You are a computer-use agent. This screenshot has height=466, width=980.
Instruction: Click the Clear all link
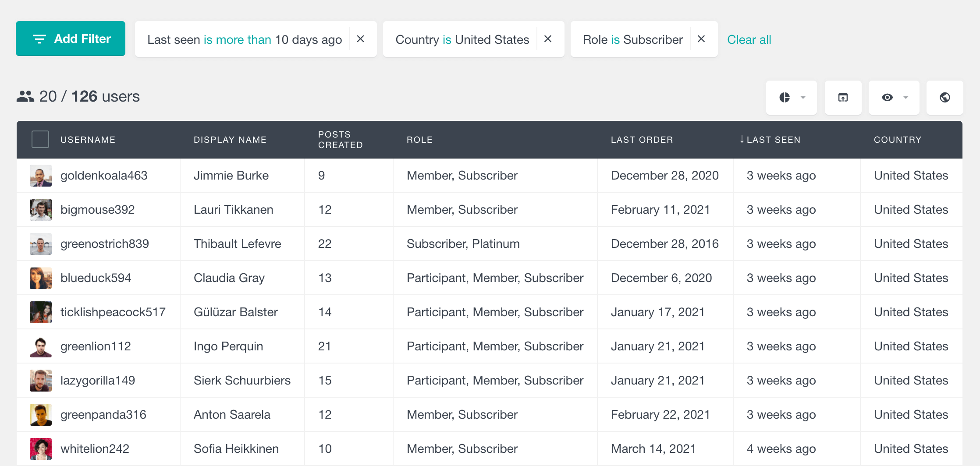point(749,39)
